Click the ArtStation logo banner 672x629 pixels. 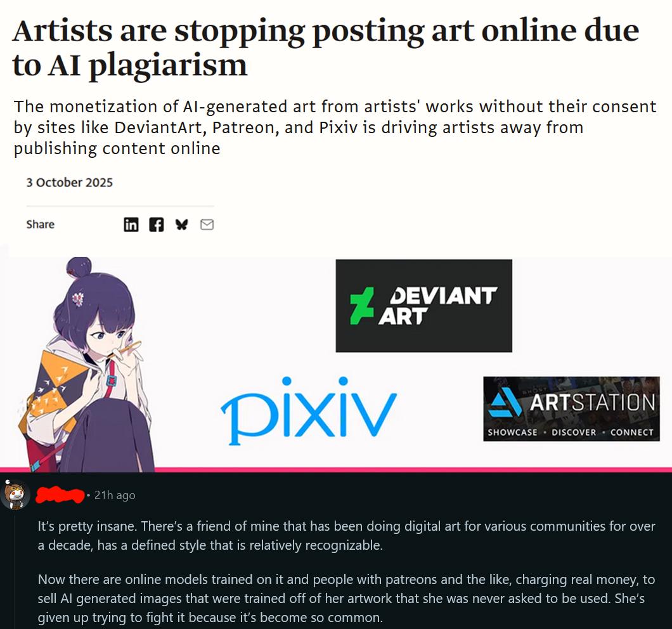click(x=571, y=408)
